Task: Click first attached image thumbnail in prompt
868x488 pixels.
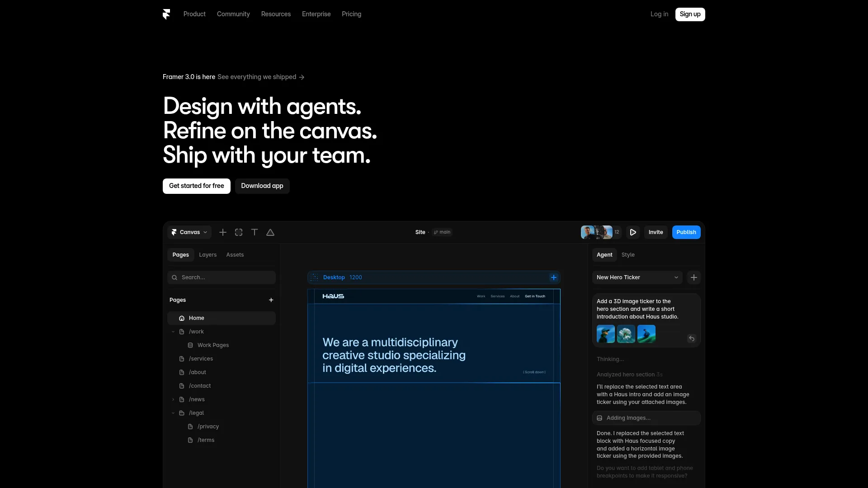Action: tap(606, 334)
